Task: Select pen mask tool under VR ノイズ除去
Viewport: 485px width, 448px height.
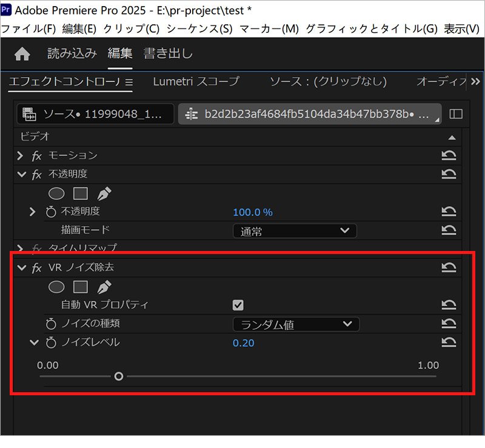Action: click(x=104, y=287)
